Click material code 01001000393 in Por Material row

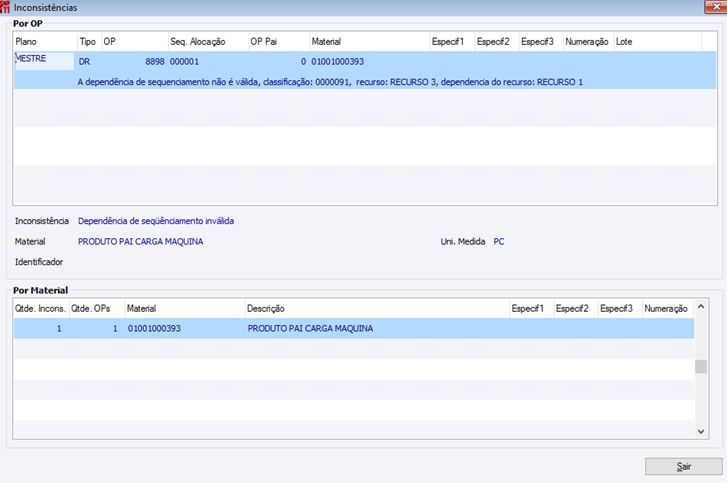[154, 328]
